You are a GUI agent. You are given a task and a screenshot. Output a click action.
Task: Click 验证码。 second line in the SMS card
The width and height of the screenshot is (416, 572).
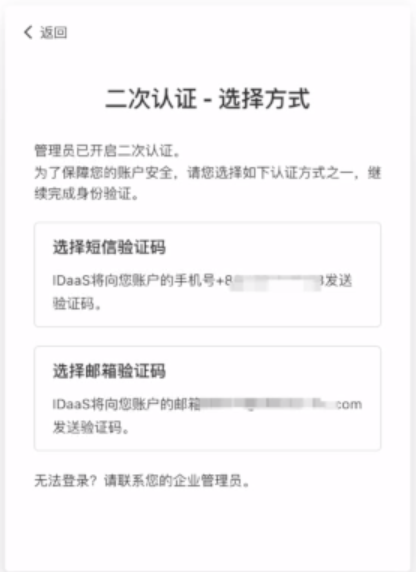click(x=77, y=303)
